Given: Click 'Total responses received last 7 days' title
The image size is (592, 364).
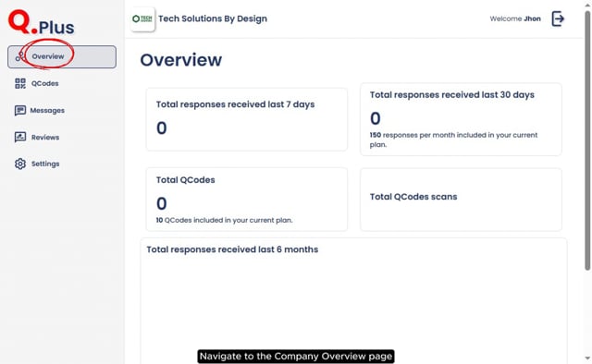Looking at the screenshot, I should (x=235, y=104).
